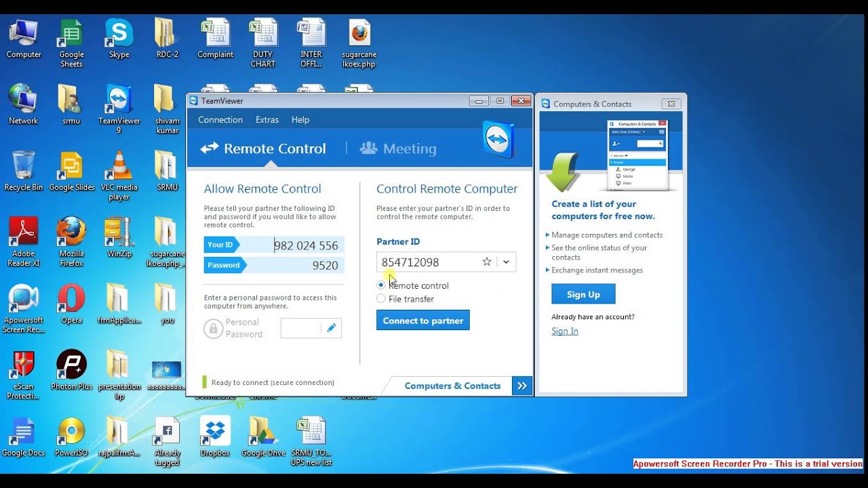Launch the Opera browser
868x488 pixels.
(71, 304)
